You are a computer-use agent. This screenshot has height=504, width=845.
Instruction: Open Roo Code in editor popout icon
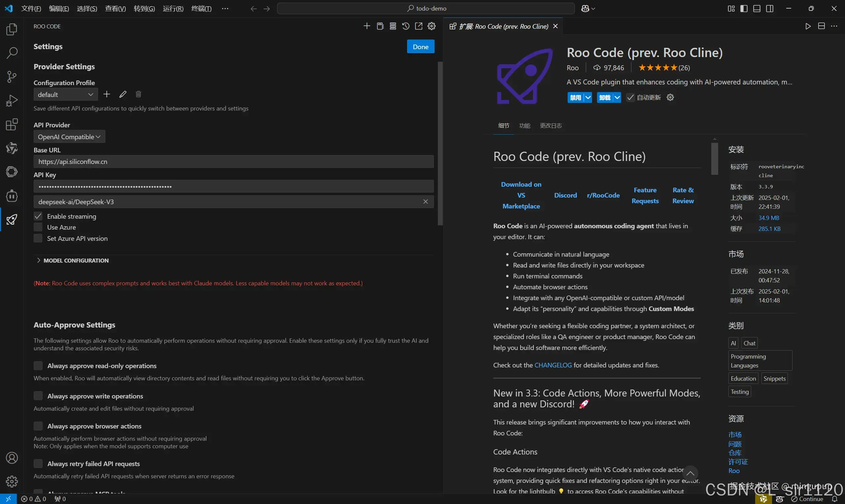pos(418,26)
